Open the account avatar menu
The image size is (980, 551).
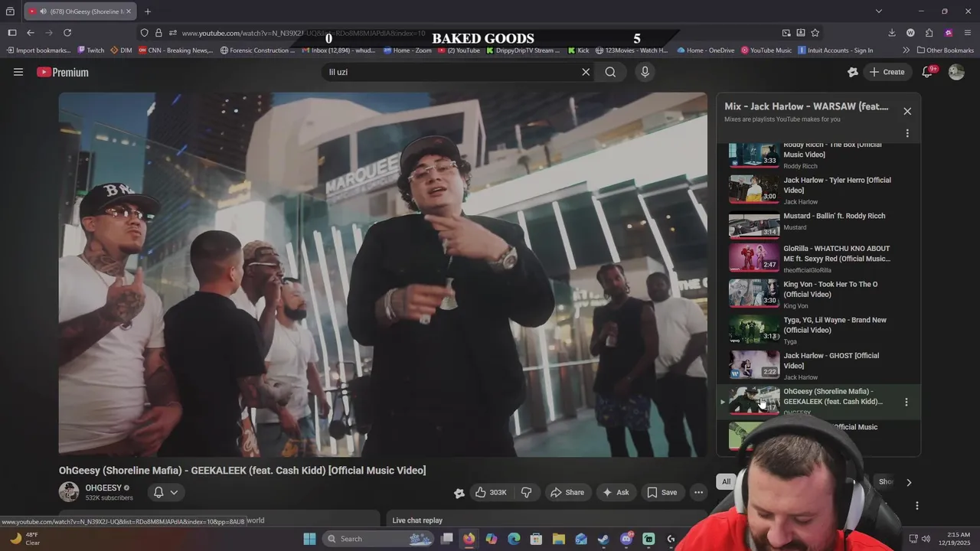pos(956,72)
